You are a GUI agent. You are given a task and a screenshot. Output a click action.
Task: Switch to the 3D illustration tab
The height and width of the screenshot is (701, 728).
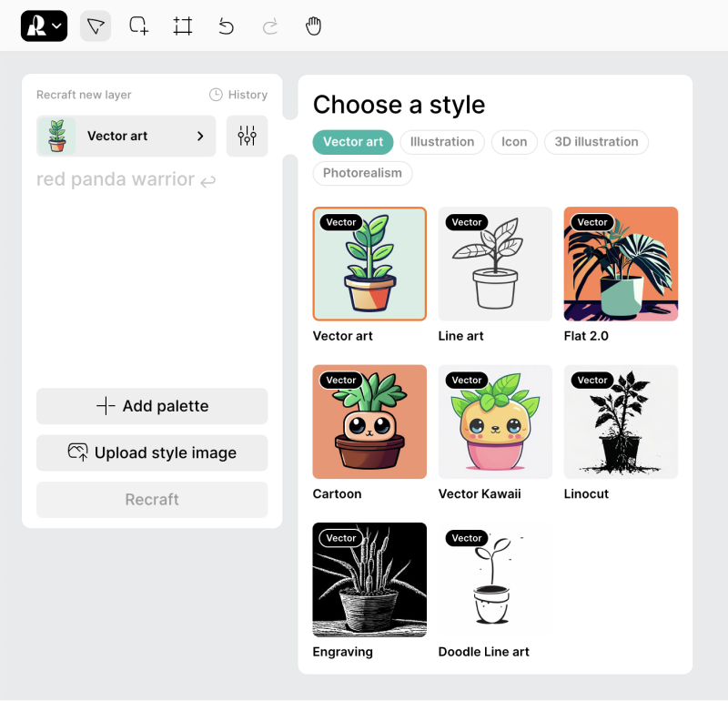tap(596, 142)
